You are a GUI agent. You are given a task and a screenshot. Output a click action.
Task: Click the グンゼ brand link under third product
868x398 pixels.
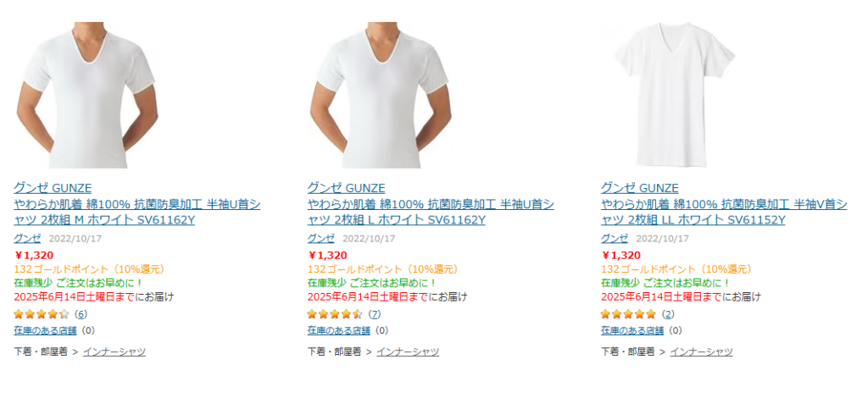tap(615, 238)
